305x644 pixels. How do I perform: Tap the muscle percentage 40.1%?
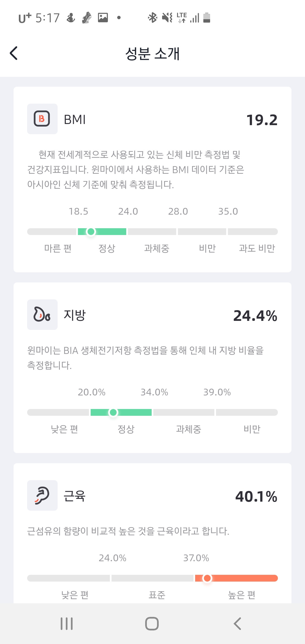[x=256, y=497]
